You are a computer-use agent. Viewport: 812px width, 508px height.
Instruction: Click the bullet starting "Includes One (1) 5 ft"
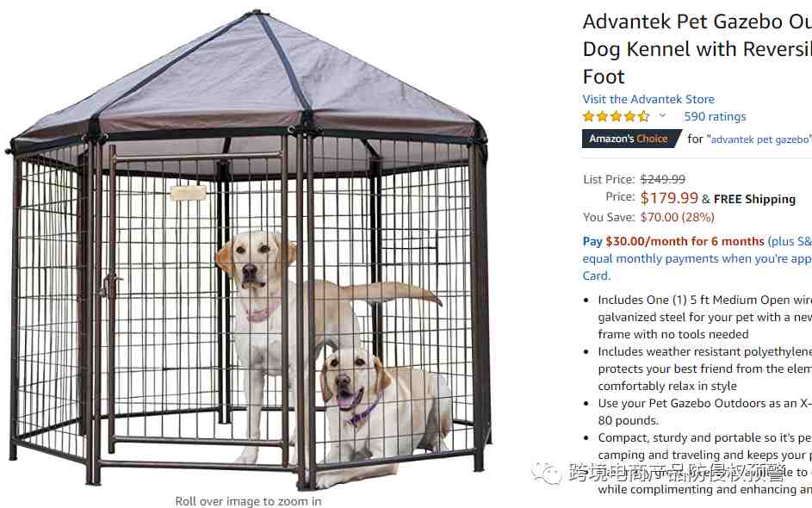(704, 317)
